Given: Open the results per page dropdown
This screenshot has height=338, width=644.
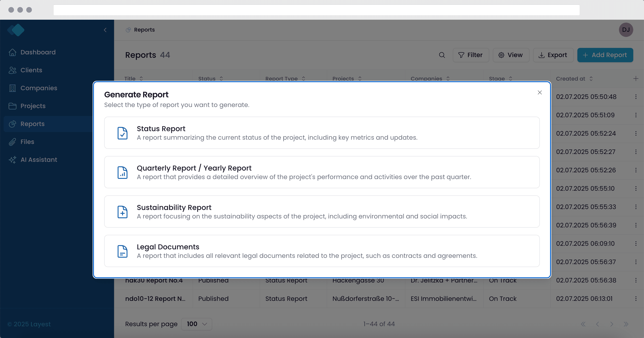Looking at the screenshot, I should (x=197, y=324).
